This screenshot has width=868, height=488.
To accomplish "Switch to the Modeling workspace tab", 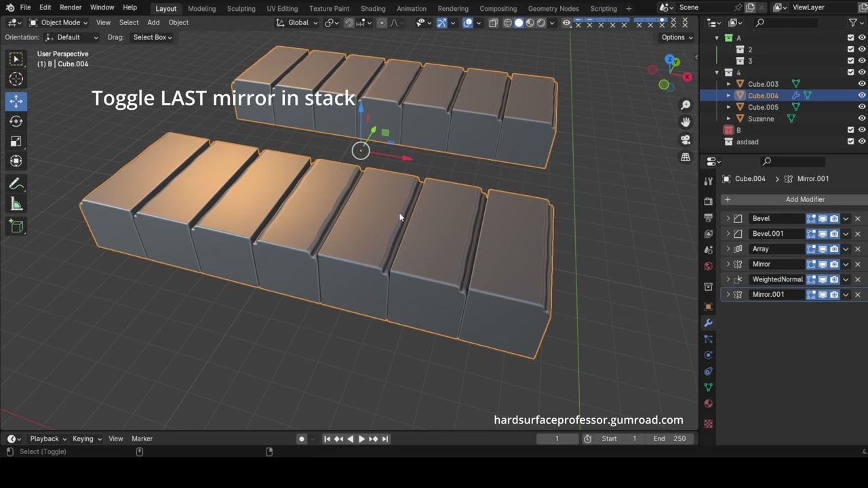I will [201, 8].
